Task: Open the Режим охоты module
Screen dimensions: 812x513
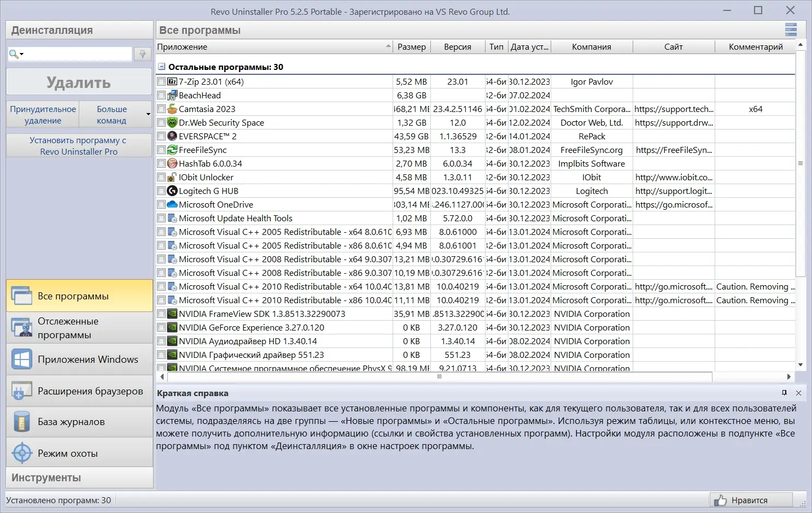Action: point(79,453)
